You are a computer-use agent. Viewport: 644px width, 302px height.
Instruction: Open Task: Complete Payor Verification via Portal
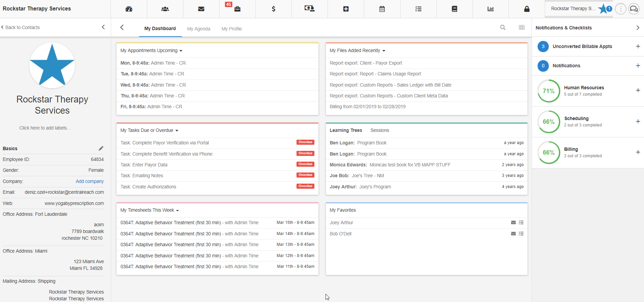tap(165, 143)
